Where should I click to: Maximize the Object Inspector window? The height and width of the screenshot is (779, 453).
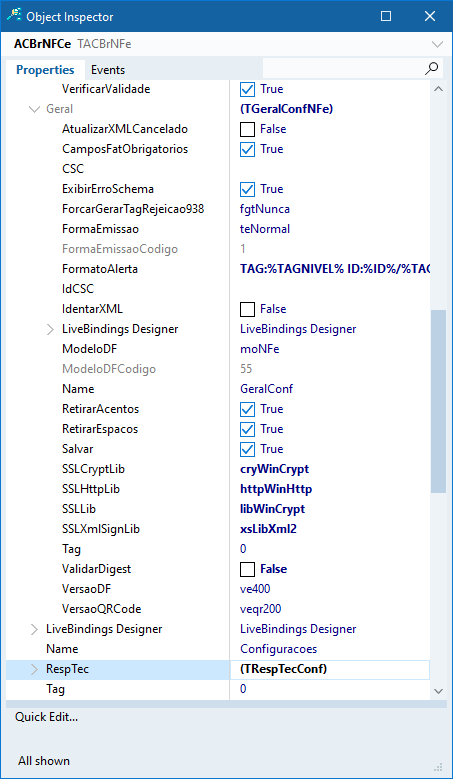(x=386, y=16)
